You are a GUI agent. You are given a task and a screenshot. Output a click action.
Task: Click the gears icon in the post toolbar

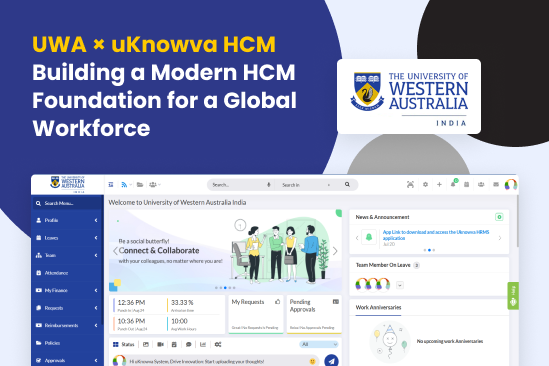coord(218,345)
